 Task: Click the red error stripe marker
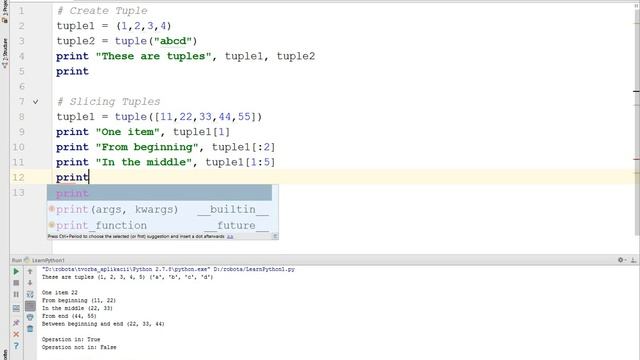pyautogui.click(x=637, y=159)
